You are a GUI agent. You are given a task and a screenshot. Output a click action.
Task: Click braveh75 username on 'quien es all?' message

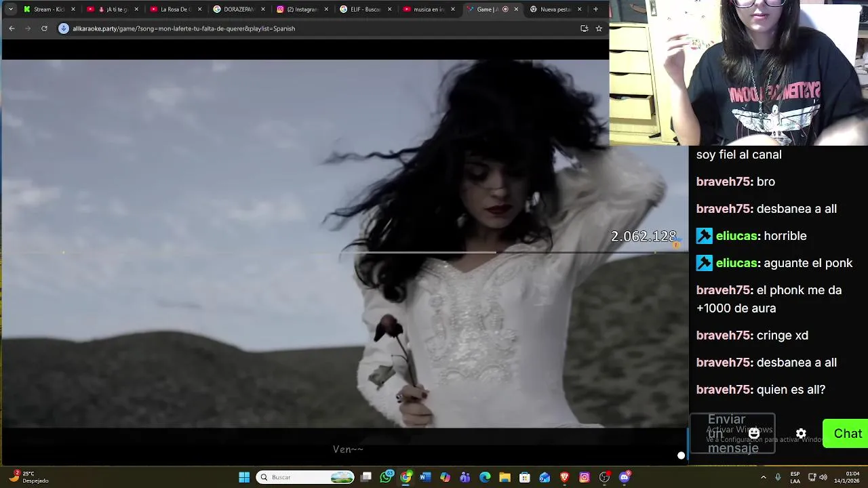tap(723, 390)
